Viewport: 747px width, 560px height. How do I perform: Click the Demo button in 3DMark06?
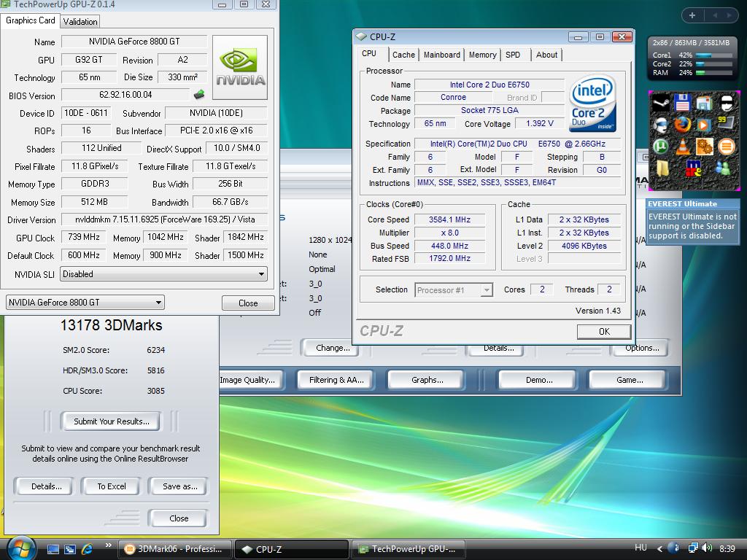coord(539,380)
